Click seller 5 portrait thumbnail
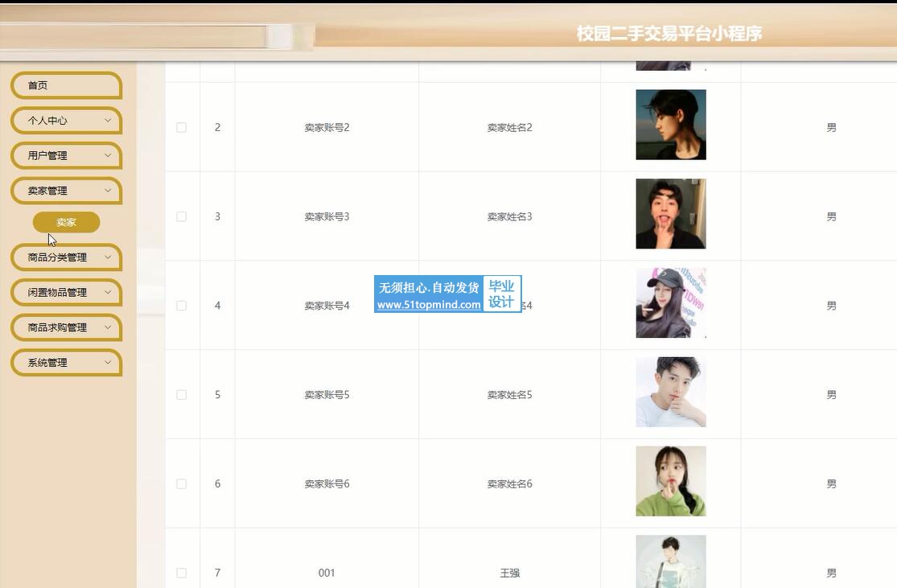897x588 pixels. point(671,393)
